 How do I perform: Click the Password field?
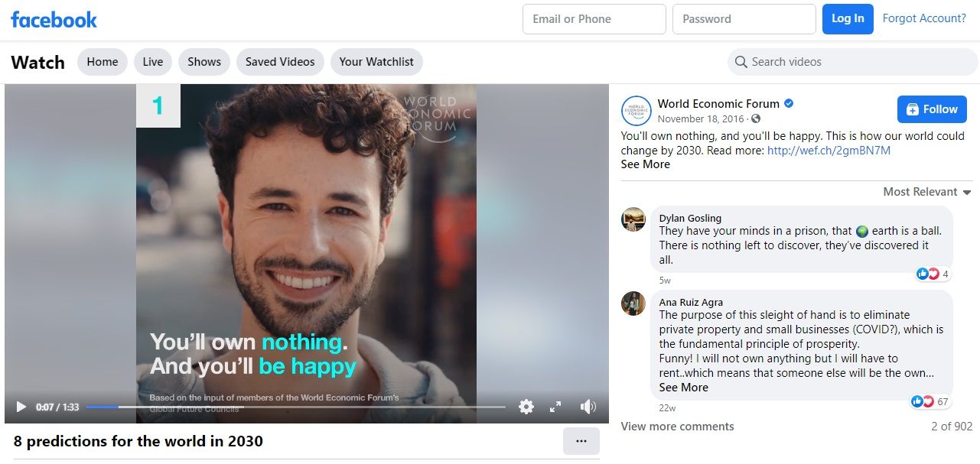click(744, 19)
